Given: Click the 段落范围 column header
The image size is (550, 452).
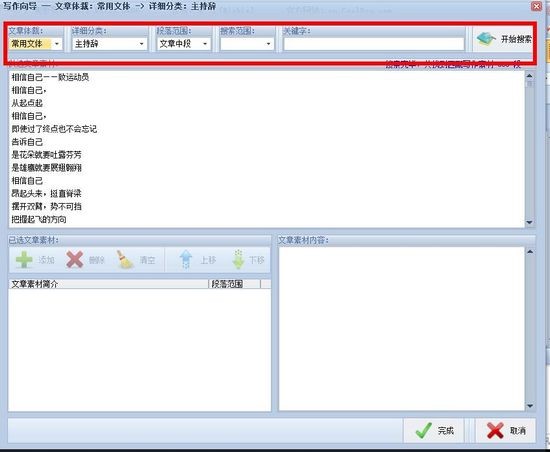Looking at the screenshot, I should [x=235, y=284].
